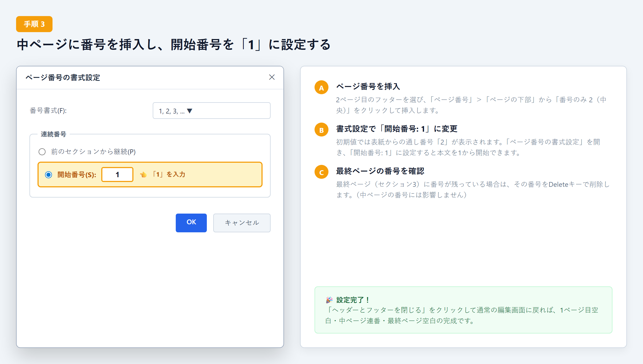Click the ページ番号を挿入 heading
This screenshot has height=364, width=643.
(x=368, y=86)
